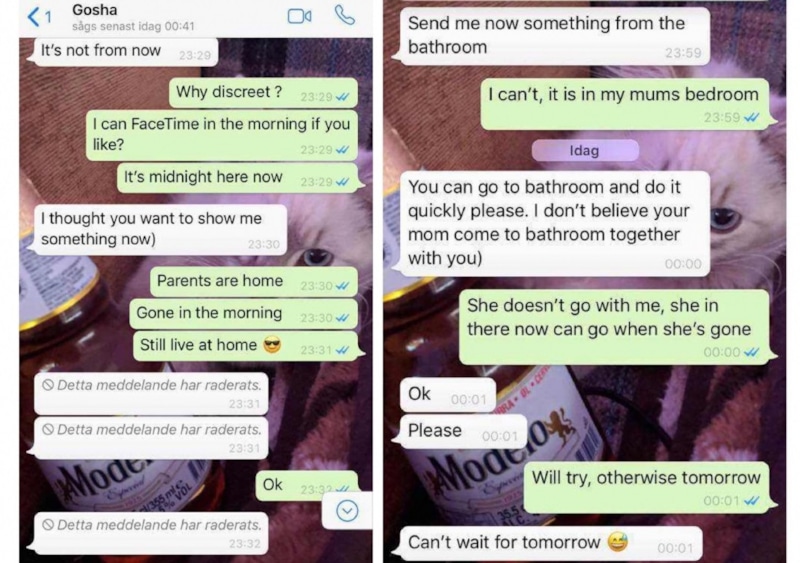
Task: Select the 'Gone in the morning' message
Action: [243, 314]
